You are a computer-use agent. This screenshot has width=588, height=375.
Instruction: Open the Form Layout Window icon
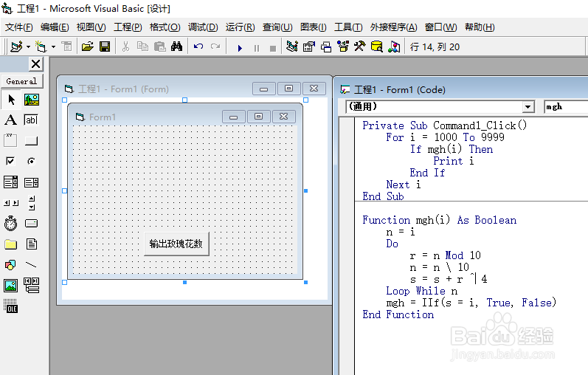(326, 47)
